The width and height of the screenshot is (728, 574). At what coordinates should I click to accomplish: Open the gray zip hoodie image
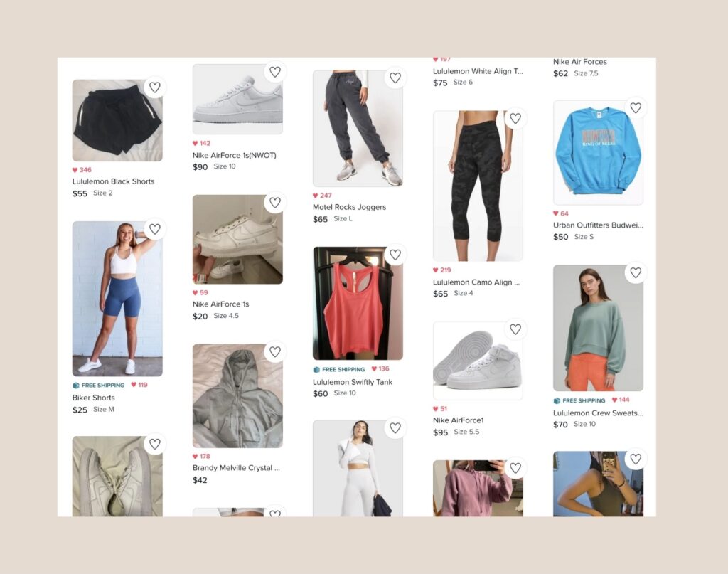point(237,395)
